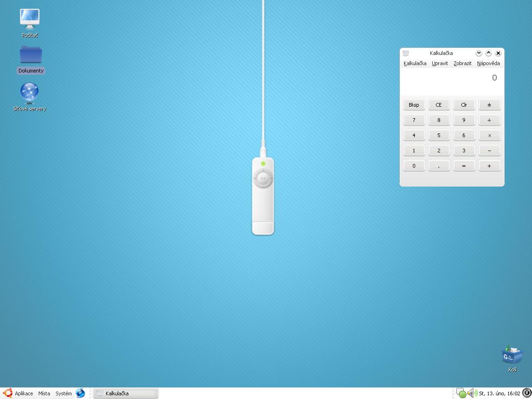Click the date and time clock
Viewport: 532px width, 399px height.
click(x=499, y=393)
